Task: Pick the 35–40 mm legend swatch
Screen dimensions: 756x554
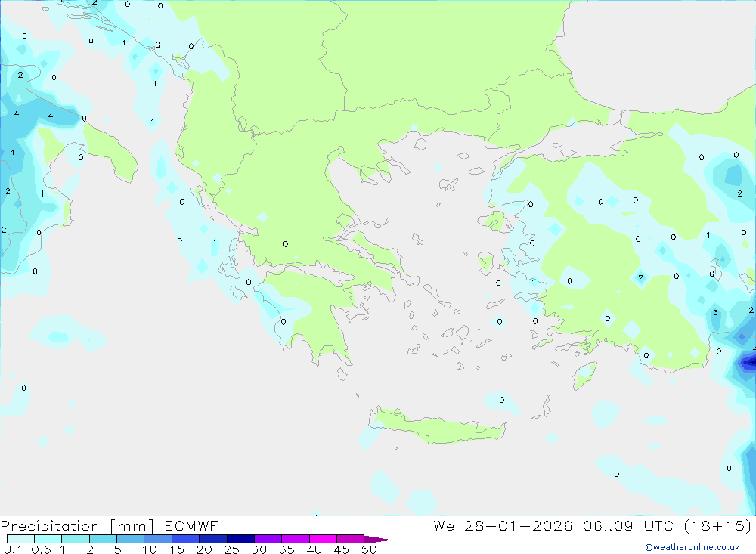Action: point(295,539)
